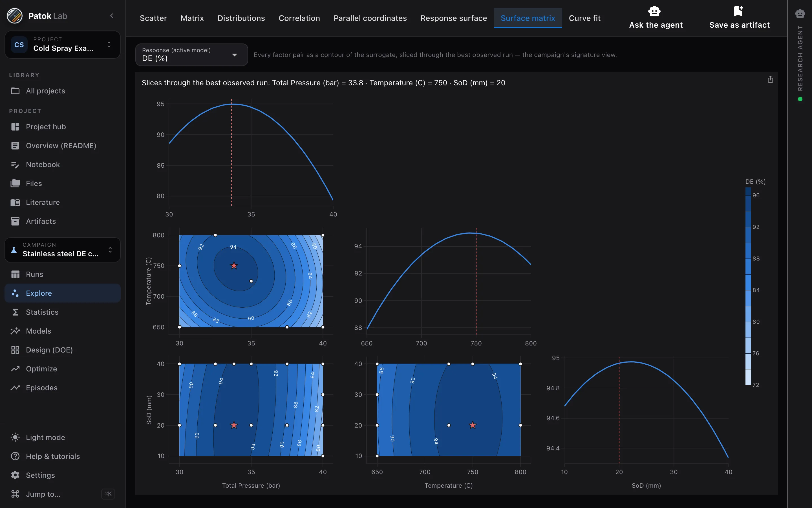Screen dimensions: 812x508
Task: Click the Research Agent vertical label
Action: 800,58
